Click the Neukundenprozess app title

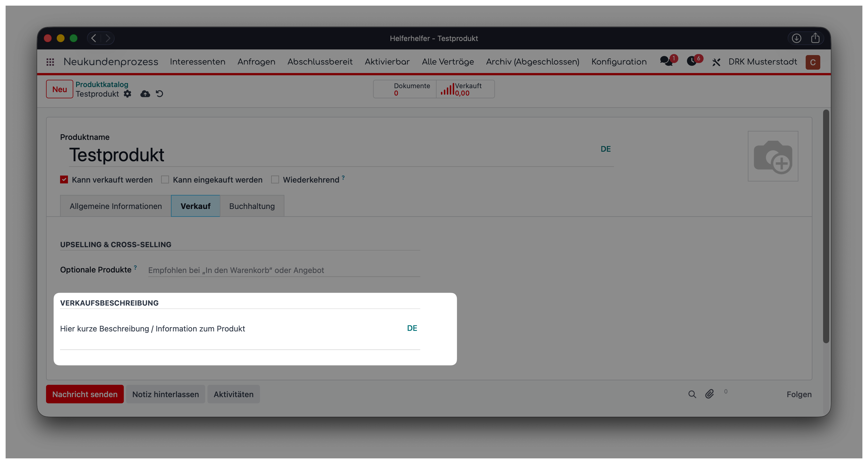pyautogui.click(x=111, y=62)
